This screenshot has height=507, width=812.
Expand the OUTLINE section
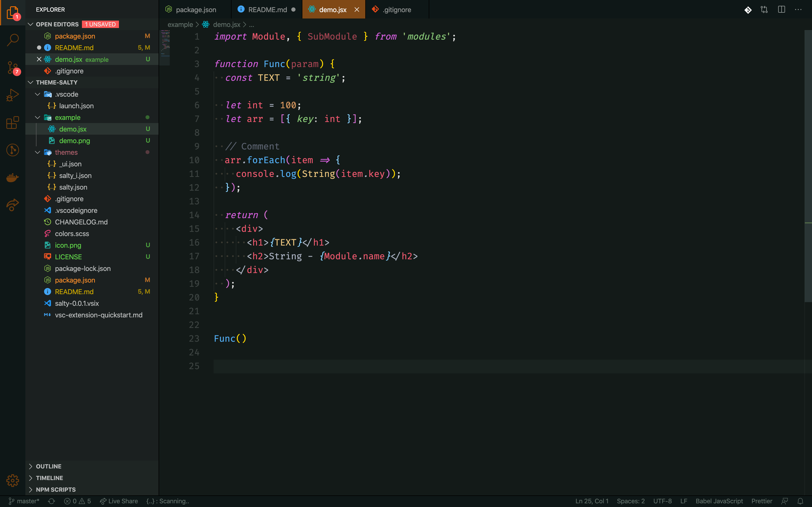tap(49, 466)
